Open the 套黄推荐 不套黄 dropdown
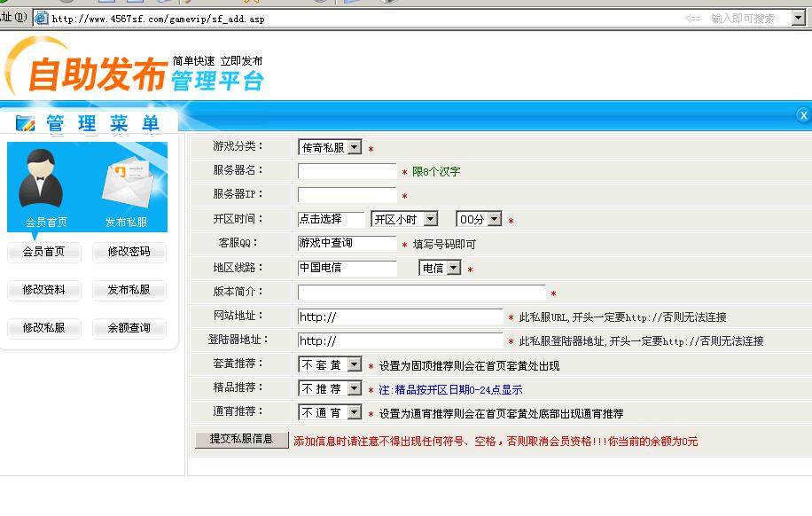The height and width of the screenshot is (516, 812). pyautogui.click(x=330, y=364)
